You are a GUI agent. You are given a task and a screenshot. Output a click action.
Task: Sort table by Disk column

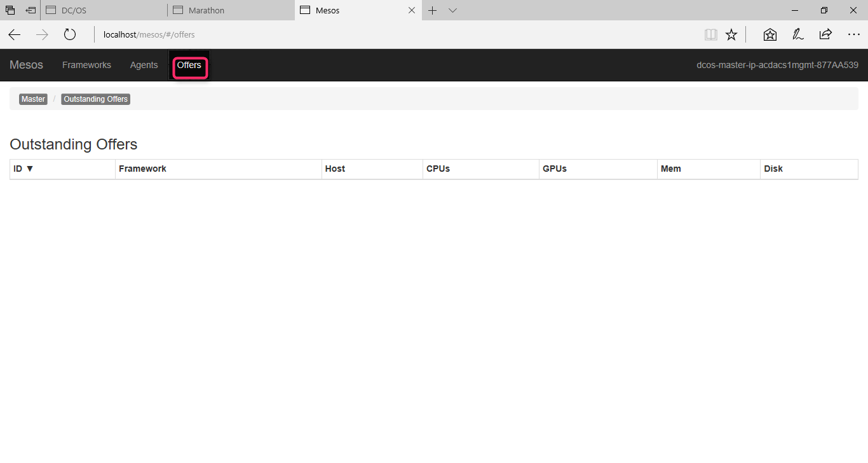coord(809,169)
